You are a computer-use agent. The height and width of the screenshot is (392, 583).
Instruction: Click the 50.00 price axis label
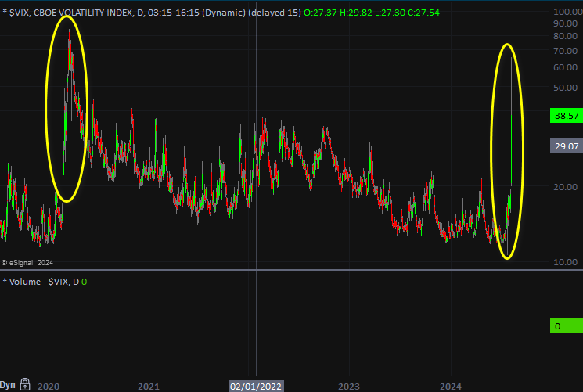[x=566, y=88]
